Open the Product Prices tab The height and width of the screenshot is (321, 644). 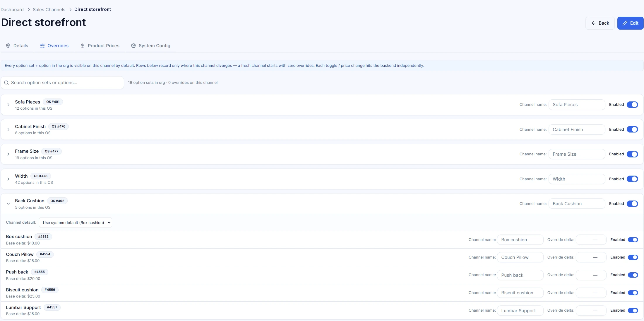100,46
